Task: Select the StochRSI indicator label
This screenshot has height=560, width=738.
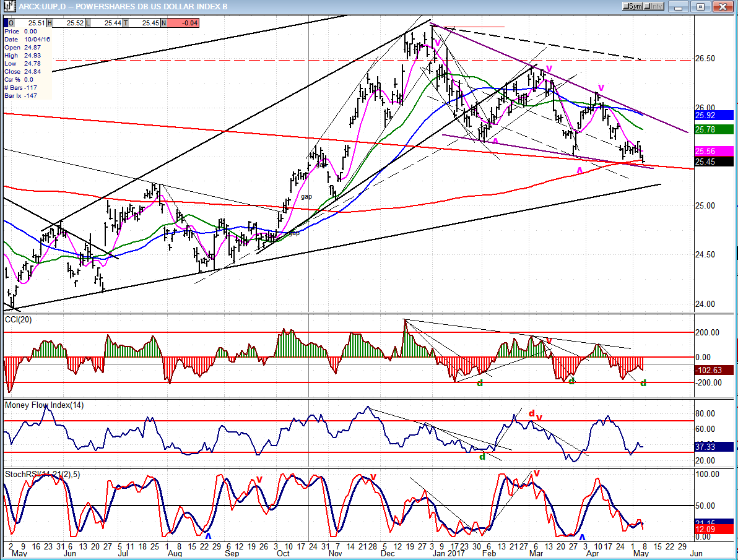Action: (42, 475)
